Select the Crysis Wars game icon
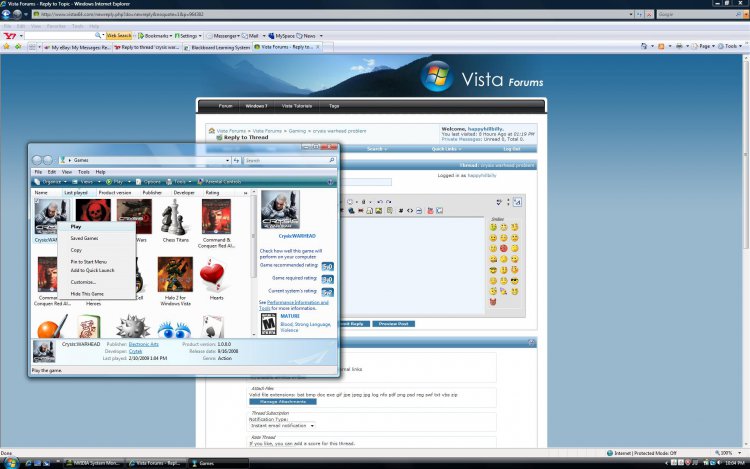This screenshot has height=469, width=750. click(134, 217)
